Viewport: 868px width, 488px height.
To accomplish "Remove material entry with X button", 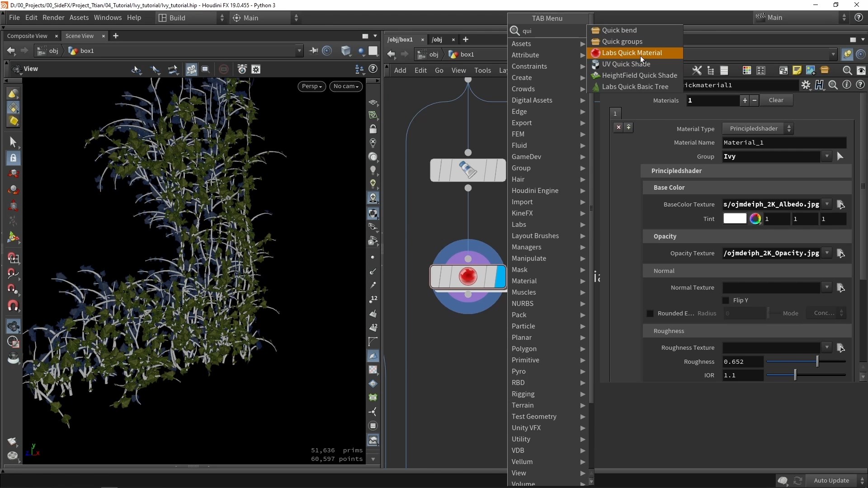I will (x=618, y=127).
